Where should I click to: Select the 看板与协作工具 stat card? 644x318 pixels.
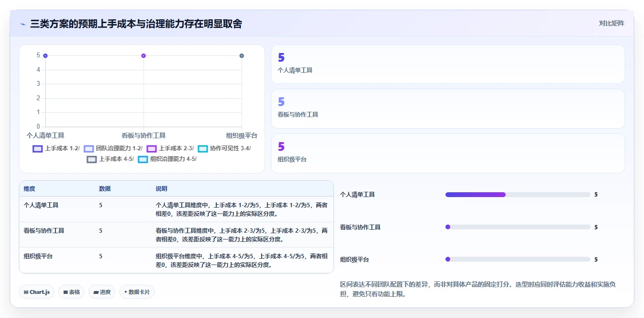[x=448, y=108]
